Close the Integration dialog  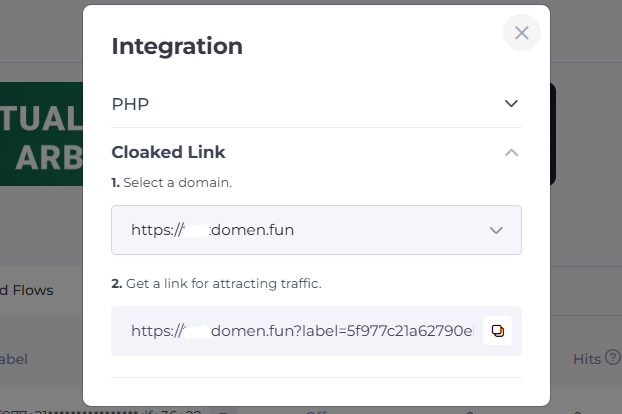click(x=521, y=33)
